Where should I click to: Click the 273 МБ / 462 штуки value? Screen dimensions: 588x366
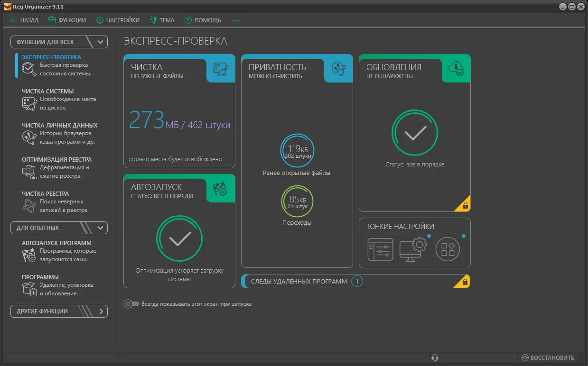click(x=179, y=120)
